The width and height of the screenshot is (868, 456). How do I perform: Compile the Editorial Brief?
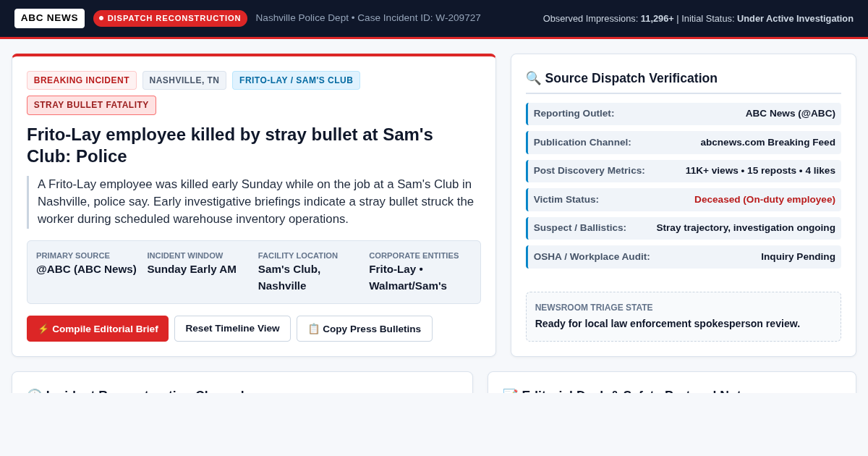tap(98, 329)
